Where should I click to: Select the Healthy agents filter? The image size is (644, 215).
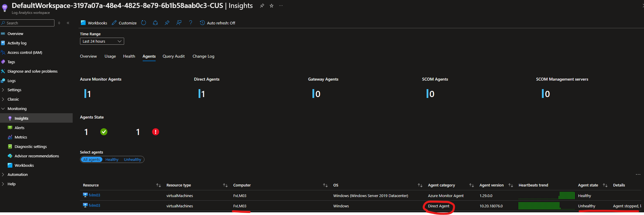click(x=112, y=159)
